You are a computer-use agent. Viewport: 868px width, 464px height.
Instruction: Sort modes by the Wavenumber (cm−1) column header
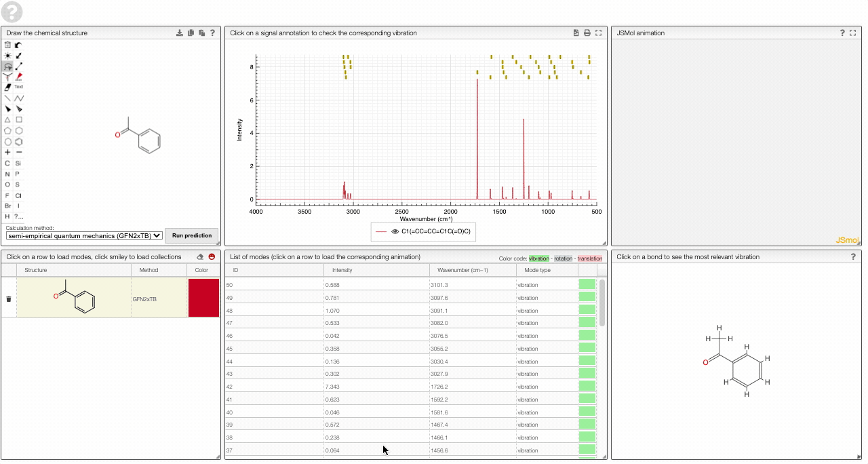(472, 270)
